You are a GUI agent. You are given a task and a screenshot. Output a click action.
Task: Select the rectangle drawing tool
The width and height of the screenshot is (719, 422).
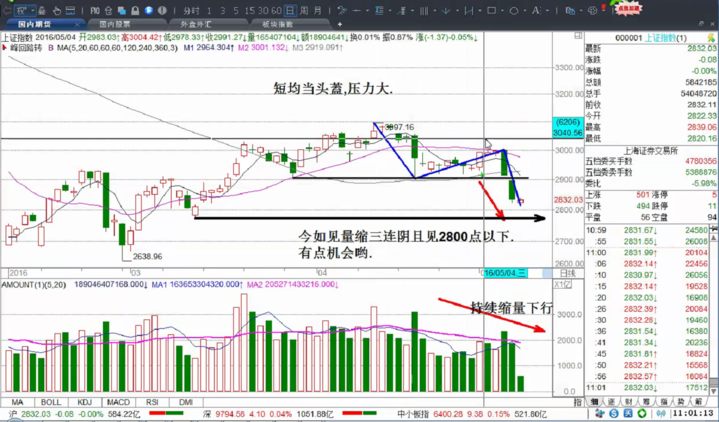point(492,10)
